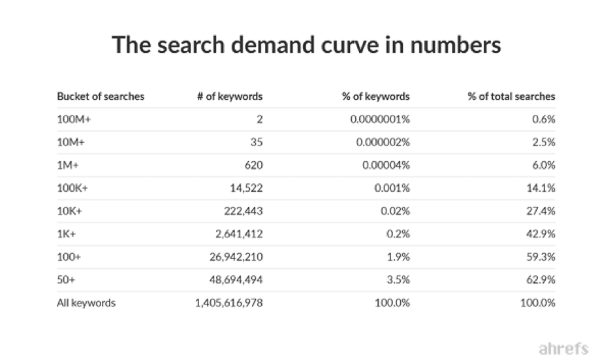Click the "All keywords" row label
This screenshot has height=364, width=600.
(x=86, y=303)
